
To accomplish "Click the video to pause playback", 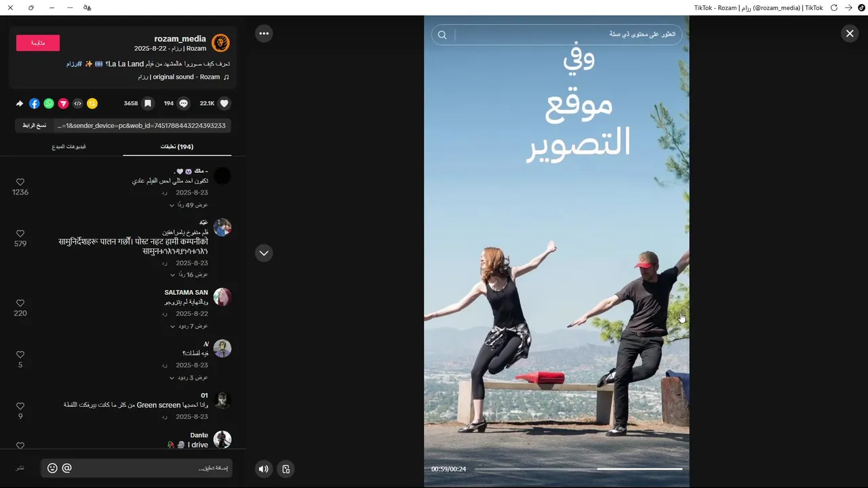I will 557,251.
